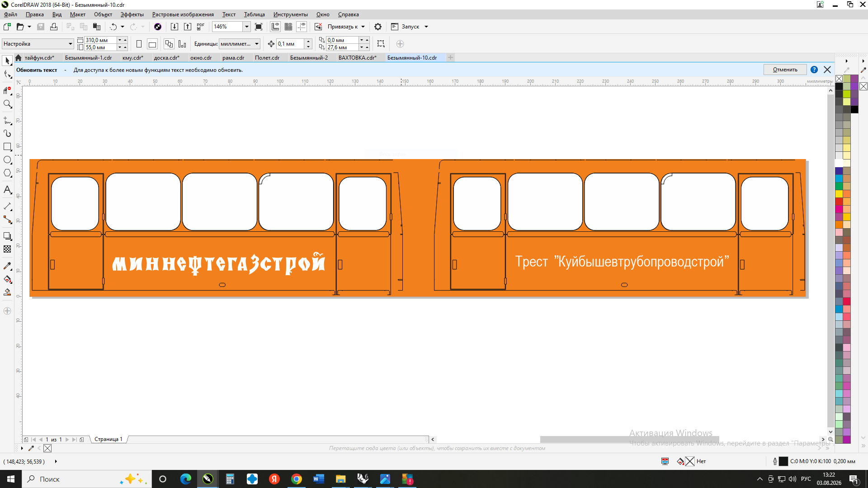Select the Ellipse tool
Image resolution: width=868 pixels, height=488 pixels.
click(x=7, y=160)
